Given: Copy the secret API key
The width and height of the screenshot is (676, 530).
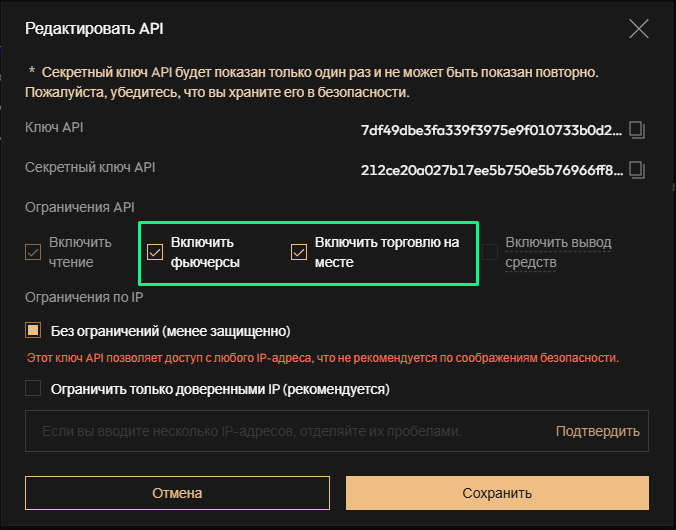Looking at the screenshot, I should [x=638, y=169].
